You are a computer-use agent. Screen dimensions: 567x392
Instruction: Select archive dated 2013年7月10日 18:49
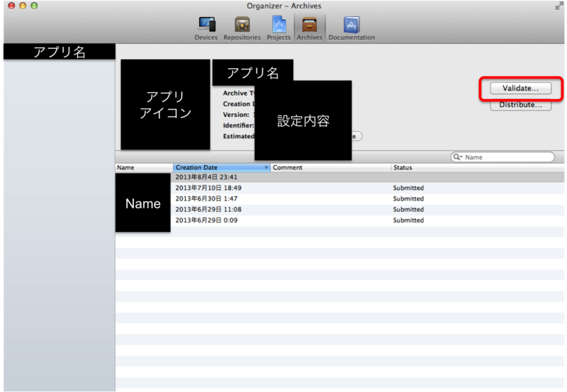click(340, 188)
